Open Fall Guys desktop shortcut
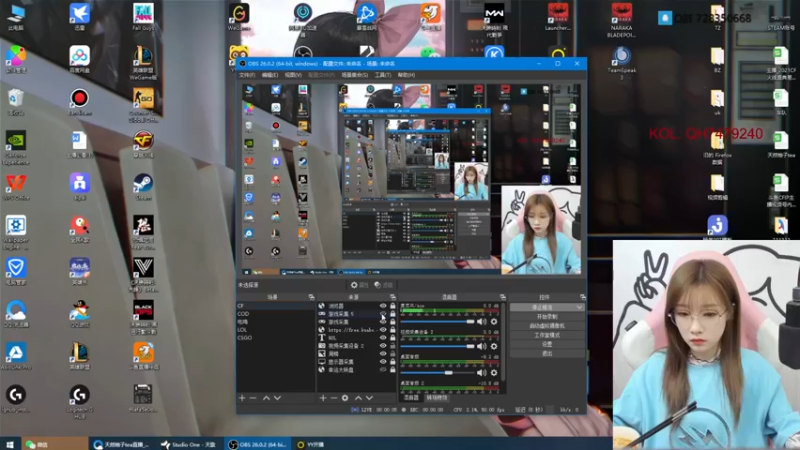 point(143,17)
